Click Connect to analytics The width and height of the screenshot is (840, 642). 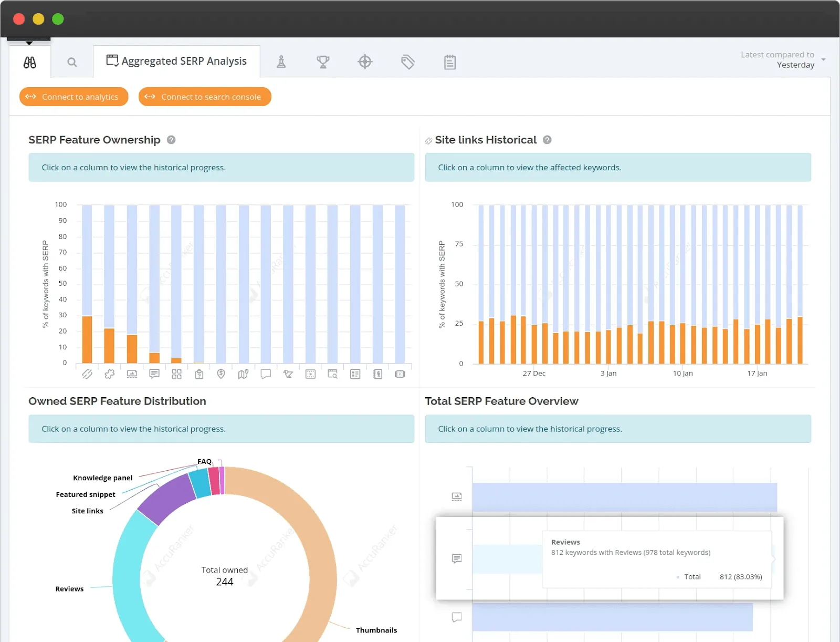click(73, 97)
